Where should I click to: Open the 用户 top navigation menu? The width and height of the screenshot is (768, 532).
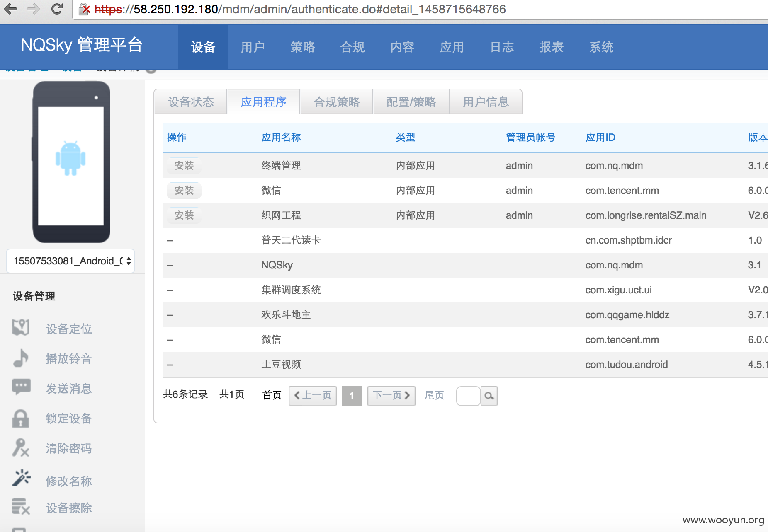(x=253, y=47)
